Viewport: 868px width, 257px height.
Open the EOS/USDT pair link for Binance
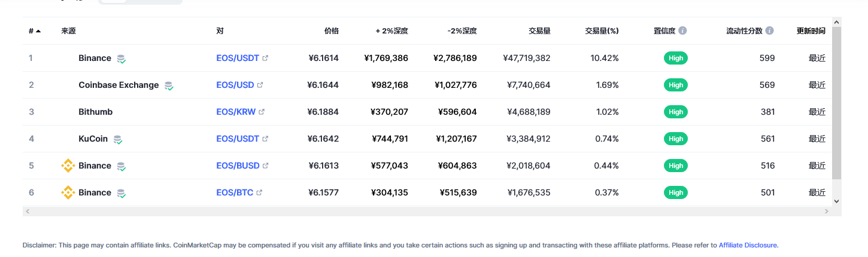click(238, 58)
